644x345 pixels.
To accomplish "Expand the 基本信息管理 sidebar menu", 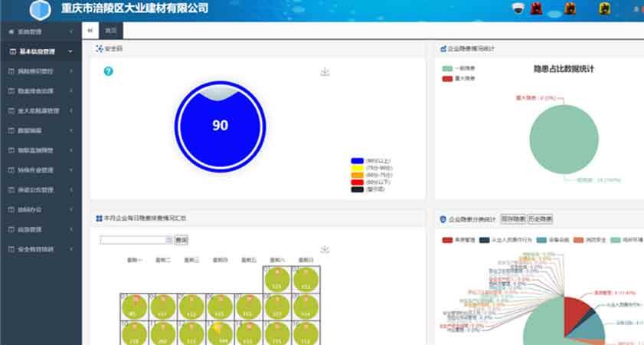I will [x=41, y=51].
